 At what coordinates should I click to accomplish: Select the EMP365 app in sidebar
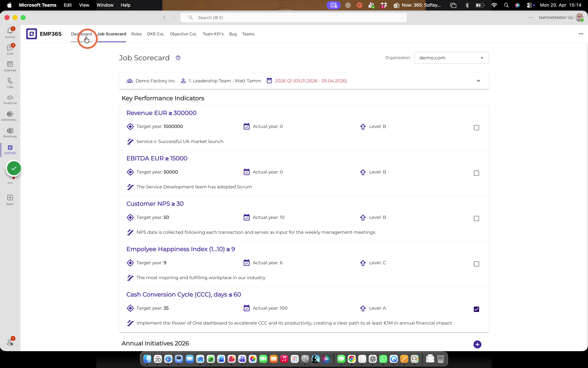(10, 150)
